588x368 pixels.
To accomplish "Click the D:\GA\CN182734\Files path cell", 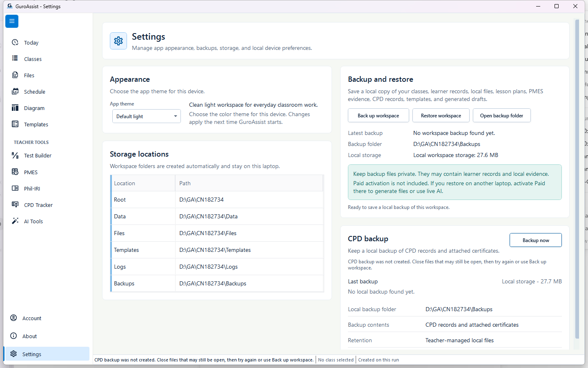I will coord(249,233).
